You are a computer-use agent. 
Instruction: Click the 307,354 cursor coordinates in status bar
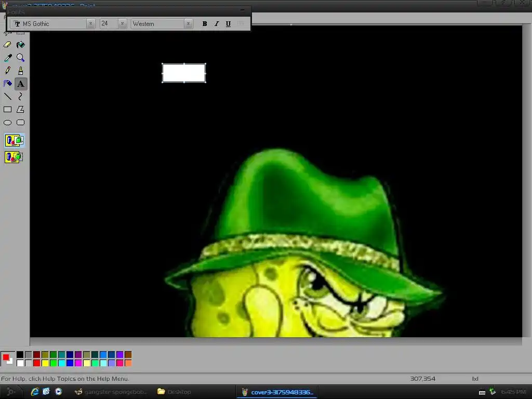[422, 379]
